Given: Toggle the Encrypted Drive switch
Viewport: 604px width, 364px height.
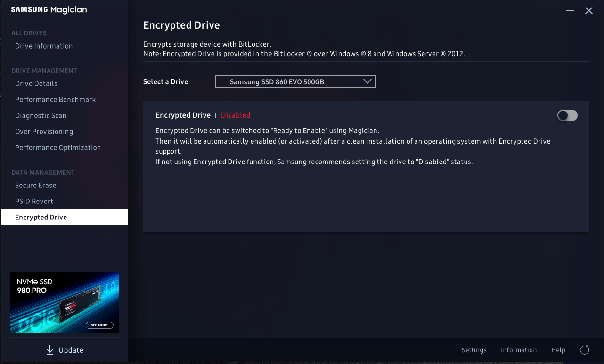Looking at the screenshot, I should tap(567, 115).
